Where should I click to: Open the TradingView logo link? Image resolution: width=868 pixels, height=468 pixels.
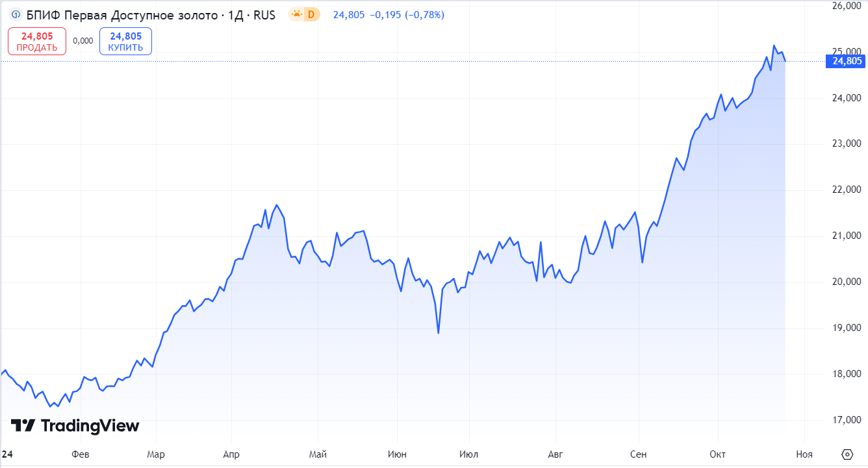pos(75,426)
